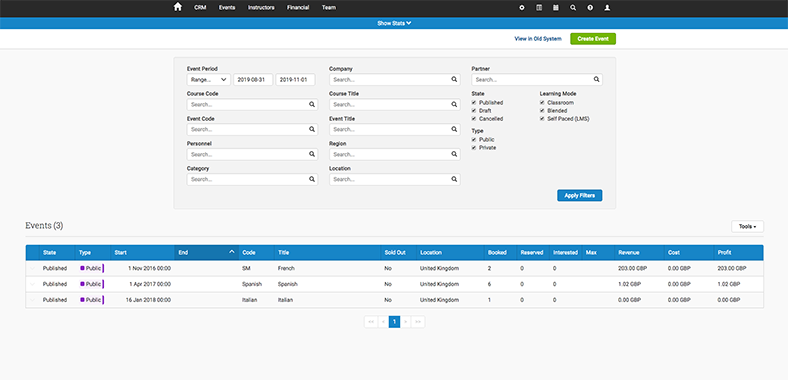Open the calendar grid icon in top bar

[556, 8]
